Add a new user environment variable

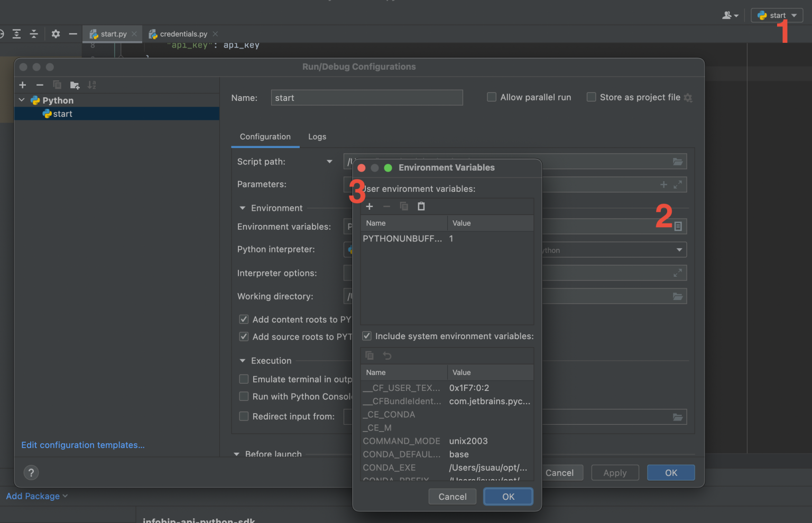pos(369,206)
